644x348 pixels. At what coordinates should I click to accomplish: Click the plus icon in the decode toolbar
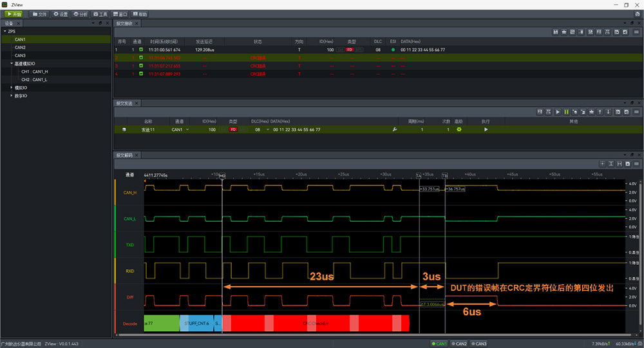tap(601, 164)
